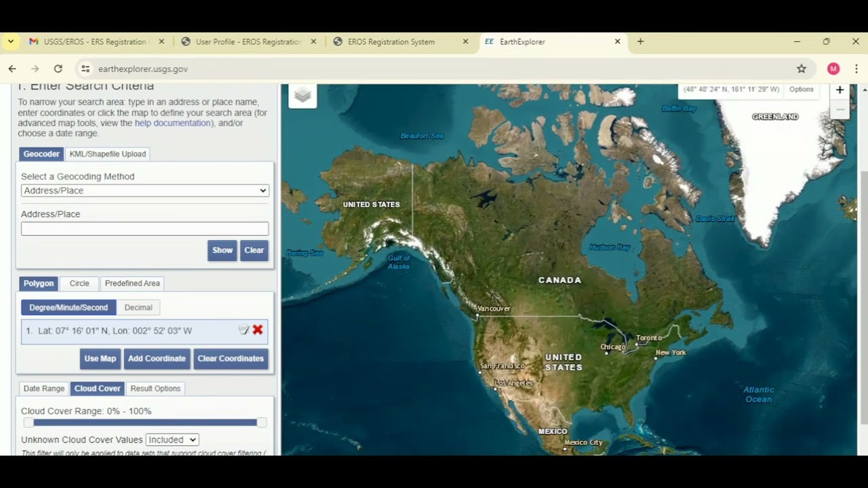Click the Clear button
Image resolution: width=868 pixels, height=488 pixels.
click(x=254, y=250)
